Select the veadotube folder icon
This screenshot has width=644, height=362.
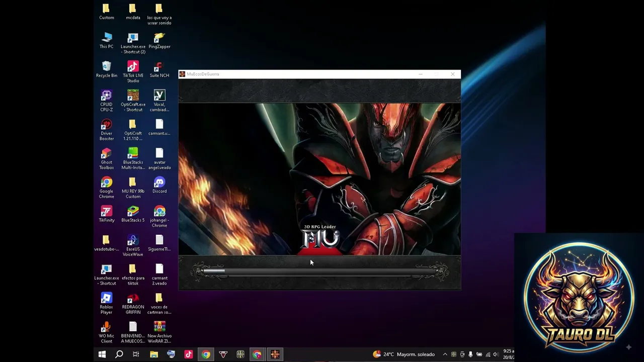coord(106,243)
